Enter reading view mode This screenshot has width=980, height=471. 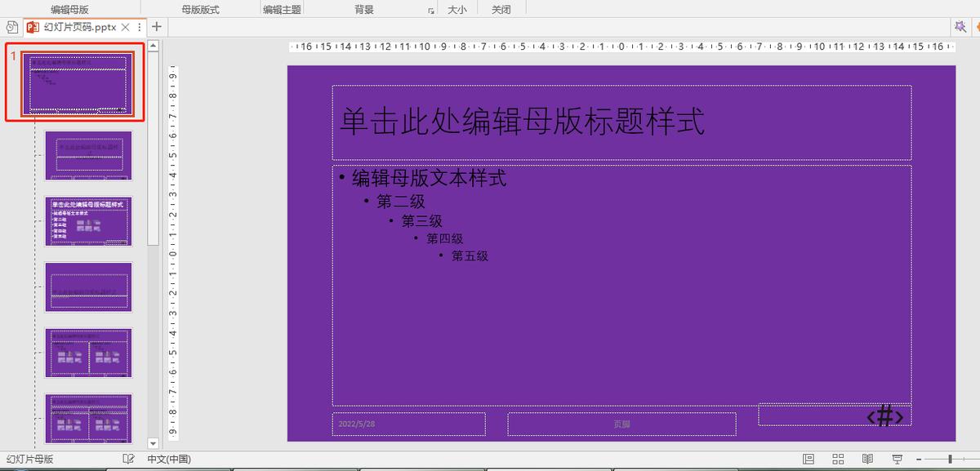(867, 459)
